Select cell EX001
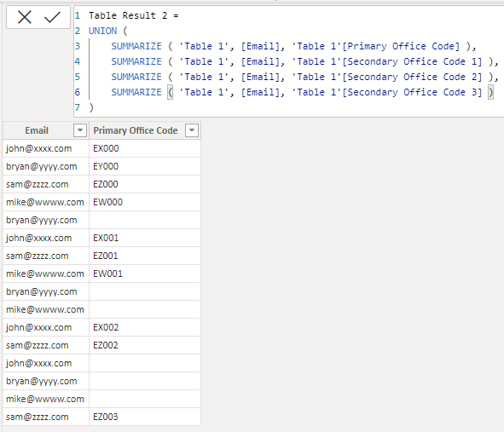This screenshot has height=432, width=504. tap(145, 238)
